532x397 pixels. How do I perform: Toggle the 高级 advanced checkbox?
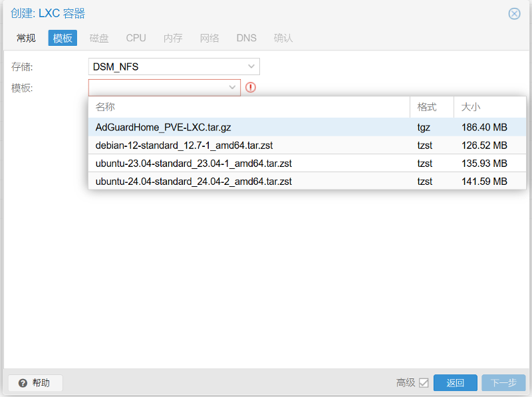click(424, 383)
